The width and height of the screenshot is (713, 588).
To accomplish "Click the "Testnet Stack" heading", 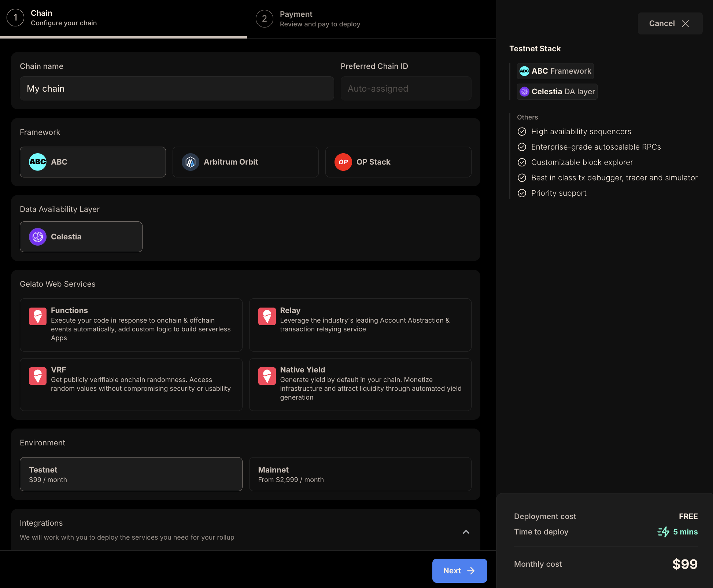I will click(535, 49).
